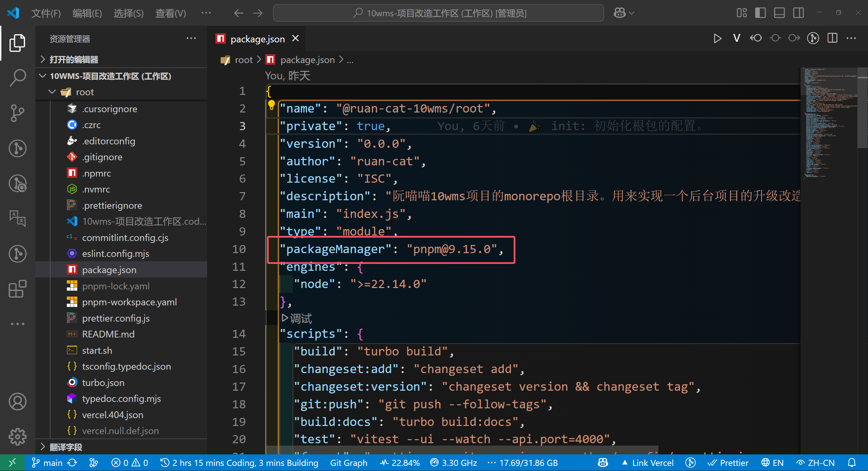Expand the 打开的编辑器 section
The height and width of the screenshot is (471, 868).
point(121,60)
